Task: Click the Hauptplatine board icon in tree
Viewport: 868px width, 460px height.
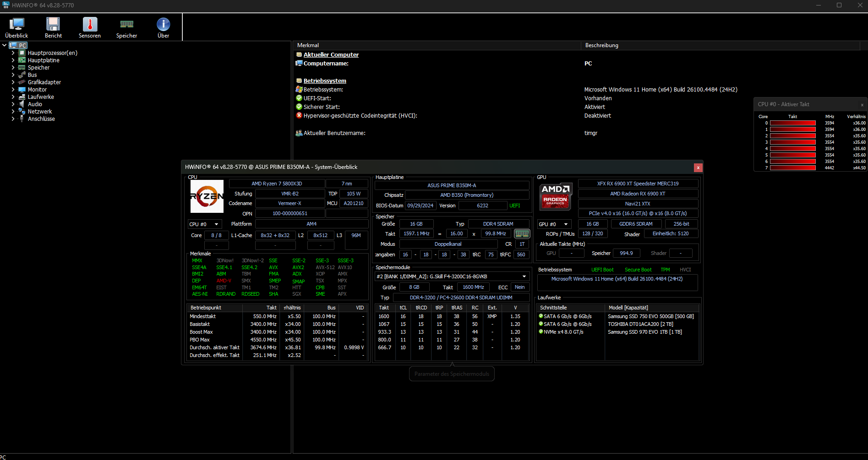Action: 22,60
